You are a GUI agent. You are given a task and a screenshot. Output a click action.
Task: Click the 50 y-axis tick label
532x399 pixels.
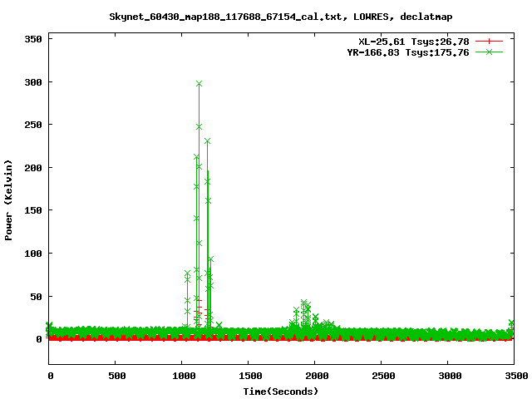coord(37,297)
